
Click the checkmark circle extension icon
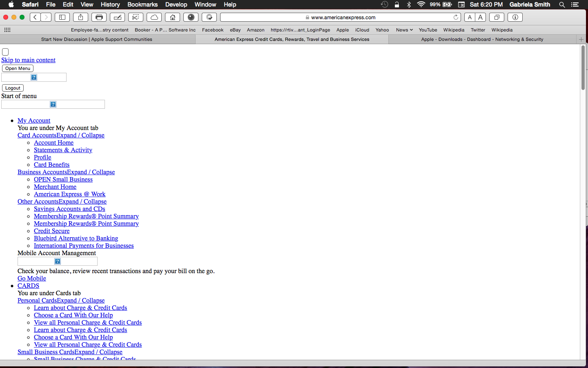tap(209, 17)
